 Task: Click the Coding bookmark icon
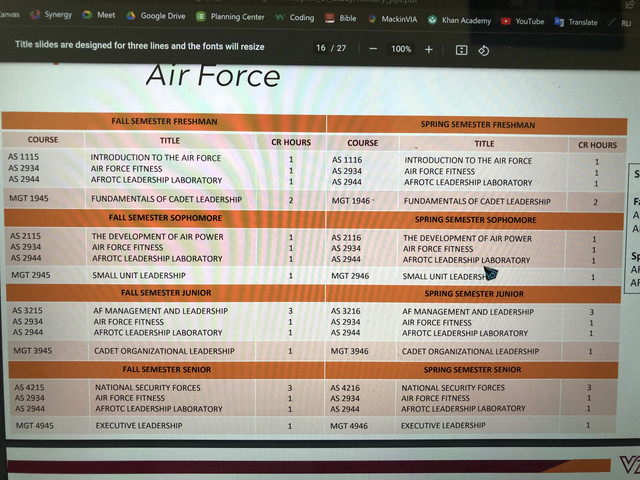coord(280,18)
